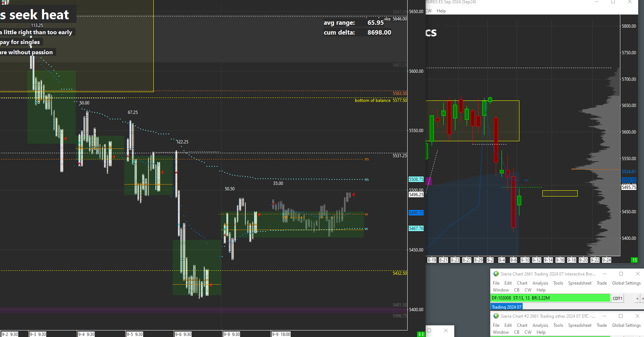Open Window menu in the Interactive Brokers Sierra Chart window
This screenshot has width=644, height=337.
(501, 290)
